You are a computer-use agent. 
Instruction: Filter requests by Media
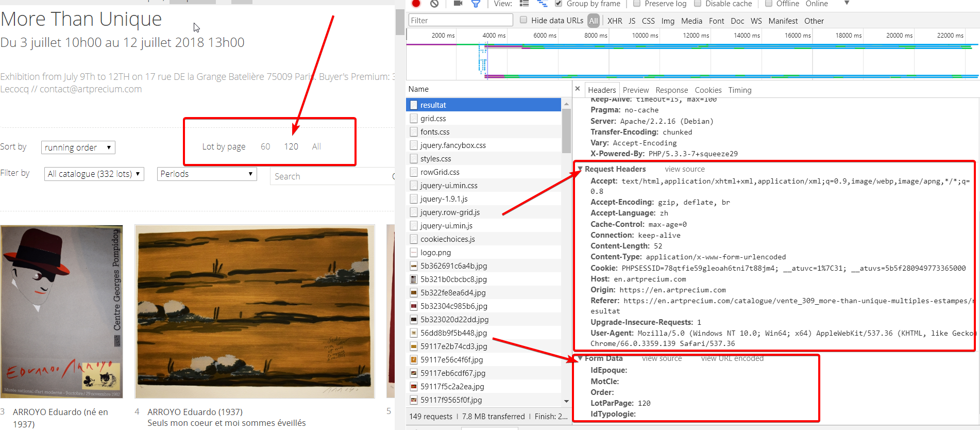(x=691, y=21)
